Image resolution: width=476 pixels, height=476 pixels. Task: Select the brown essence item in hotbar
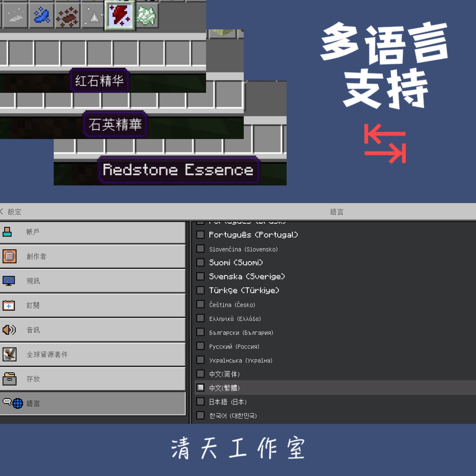tap(67, 17)
